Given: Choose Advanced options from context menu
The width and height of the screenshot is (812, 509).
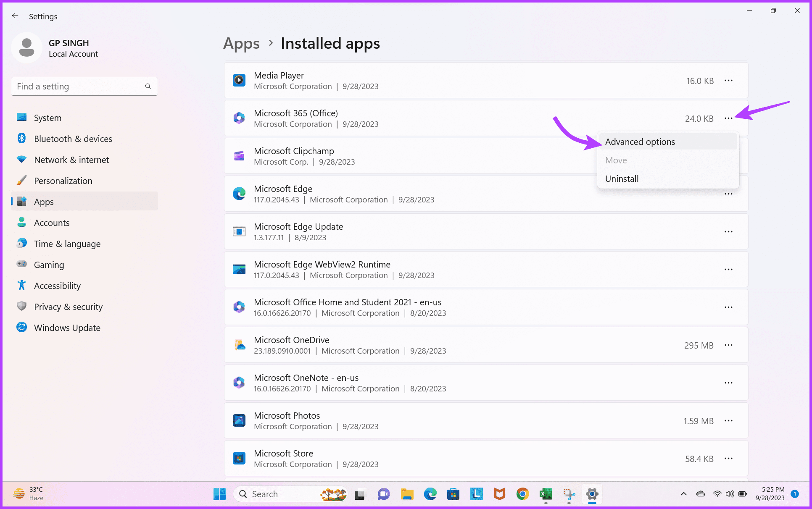Looking at the screenshot, I should (x=640, y=142).
